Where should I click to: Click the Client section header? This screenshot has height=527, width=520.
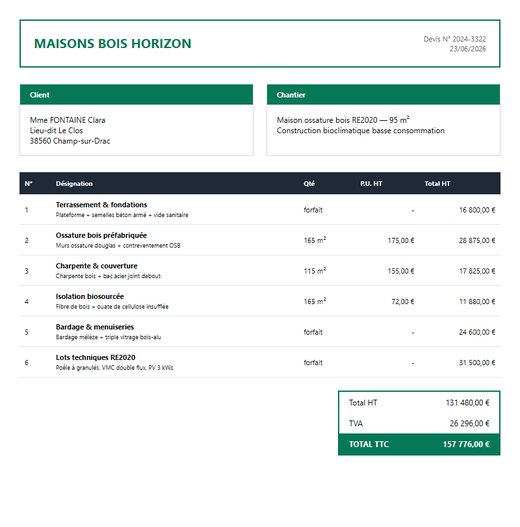coord(136,95)
